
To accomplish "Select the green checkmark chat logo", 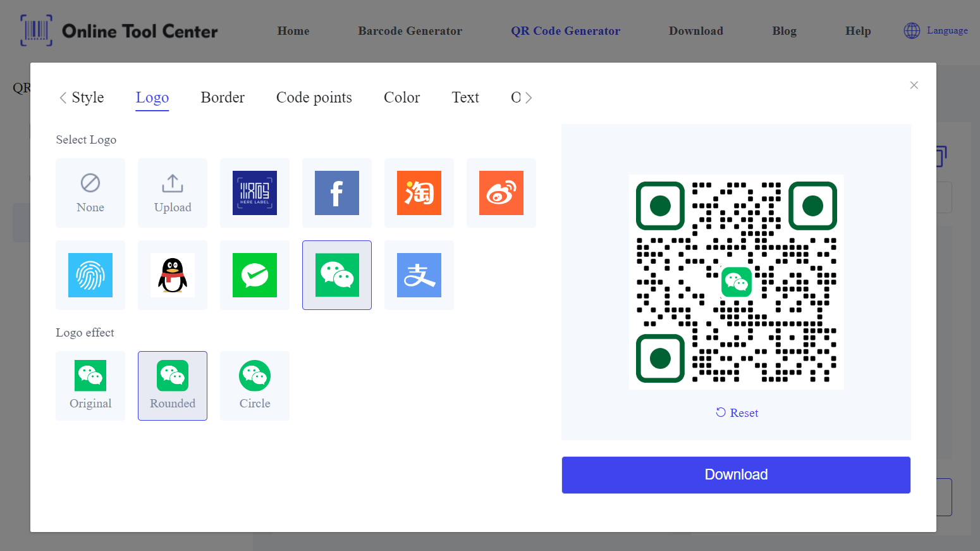I will pos(255,275).
